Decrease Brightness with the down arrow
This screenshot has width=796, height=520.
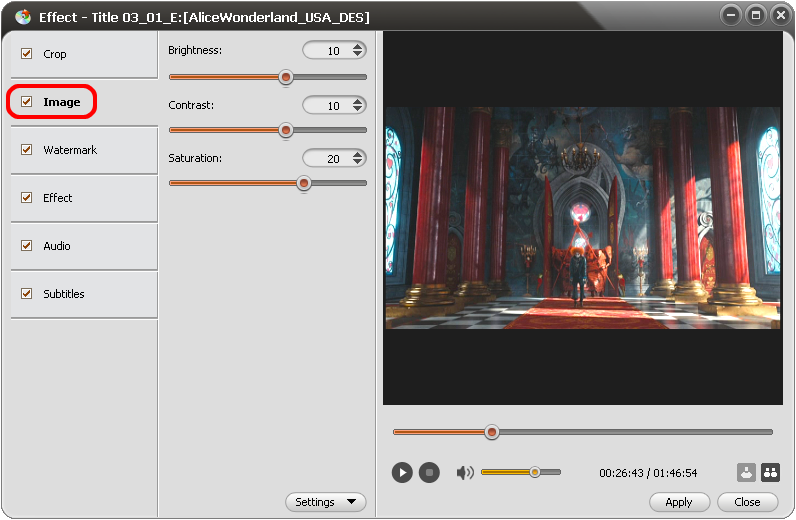tap(357, 53)
